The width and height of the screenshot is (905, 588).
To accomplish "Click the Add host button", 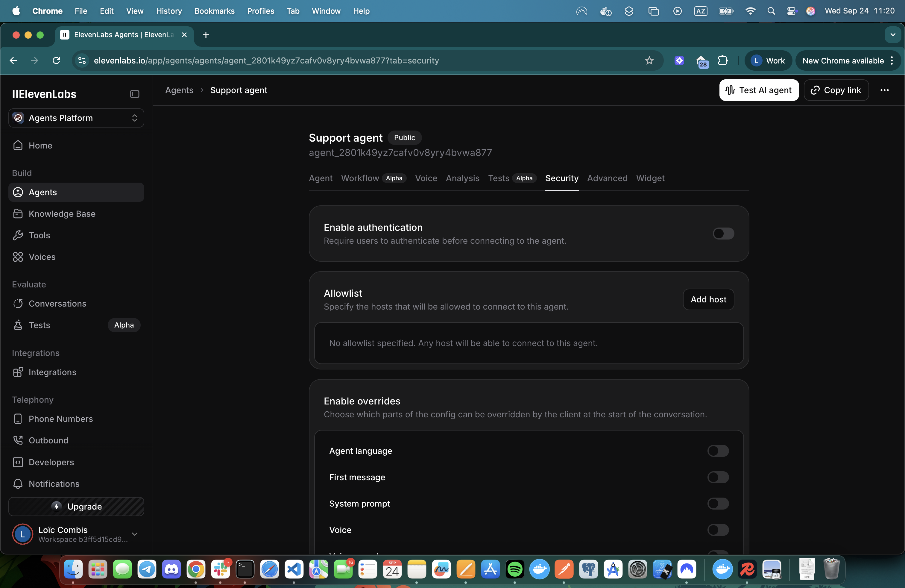I will tap(708, 299).
